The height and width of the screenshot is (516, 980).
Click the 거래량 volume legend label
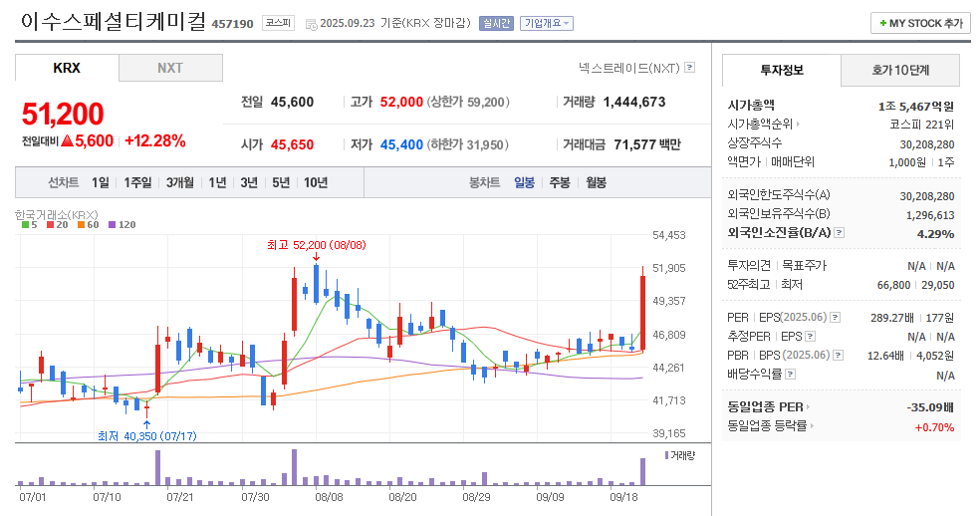click(x=680, y=456)
